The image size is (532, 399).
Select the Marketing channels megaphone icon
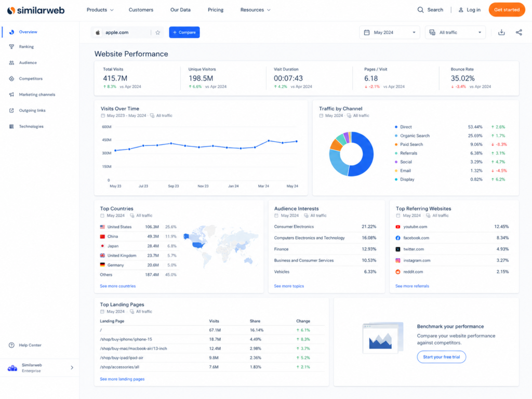coord(11,95)
